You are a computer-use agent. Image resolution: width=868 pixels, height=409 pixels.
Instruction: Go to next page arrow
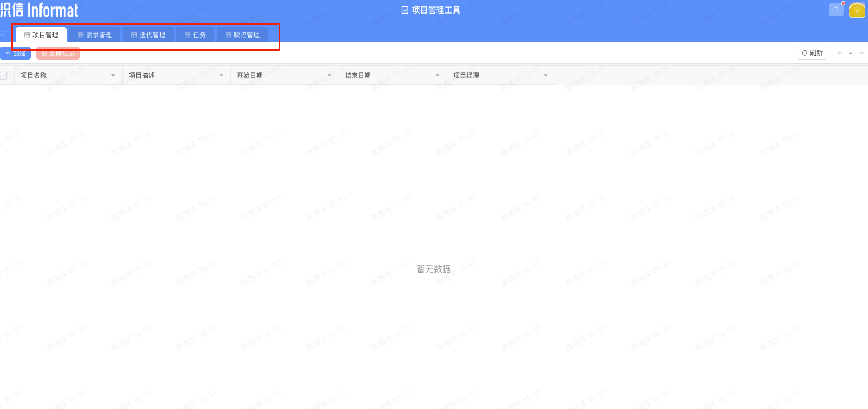pyautogui.click(x=862, y=53)
